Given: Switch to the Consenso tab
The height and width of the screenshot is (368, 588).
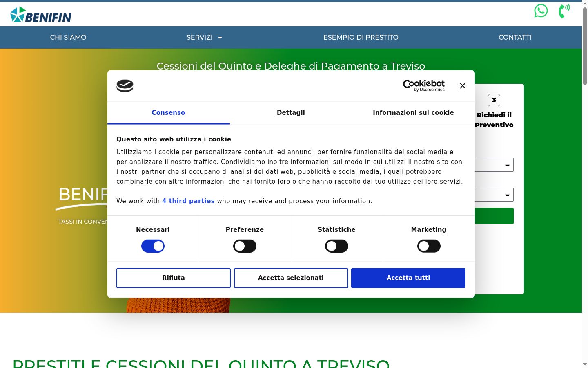Looking at the screenshot, I should click(x=168, y=113).
